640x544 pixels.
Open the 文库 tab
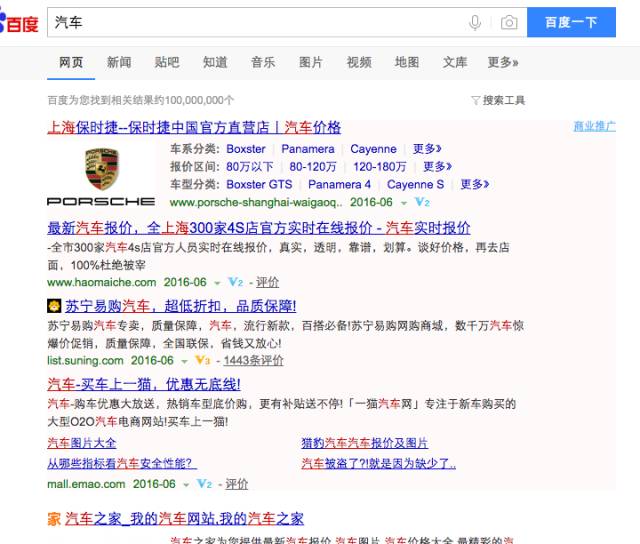455,62
